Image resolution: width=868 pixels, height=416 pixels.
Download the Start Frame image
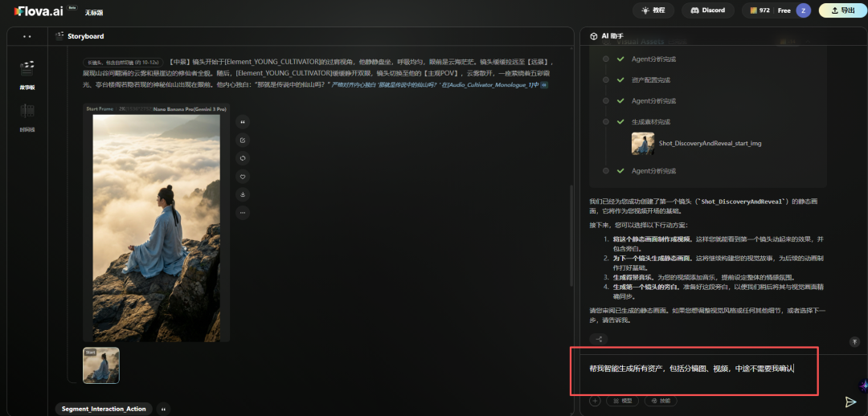[243, 194]
